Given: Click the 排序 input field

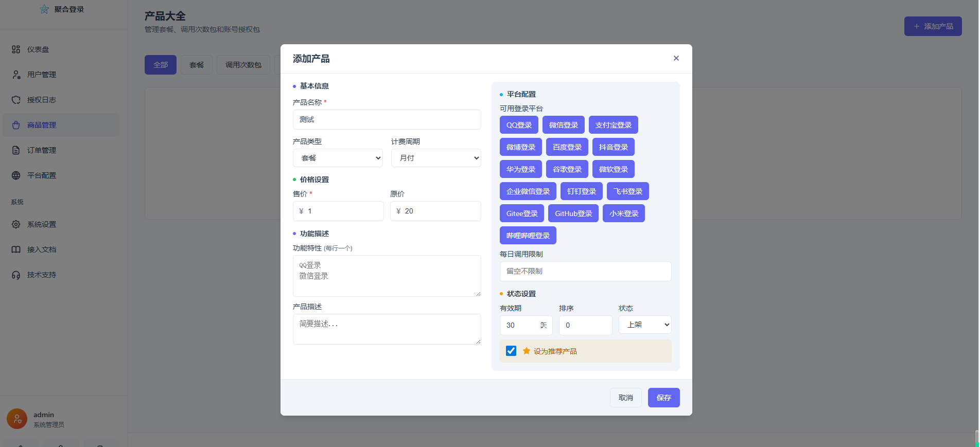Looking at the screenshot, I should [586, 325].
